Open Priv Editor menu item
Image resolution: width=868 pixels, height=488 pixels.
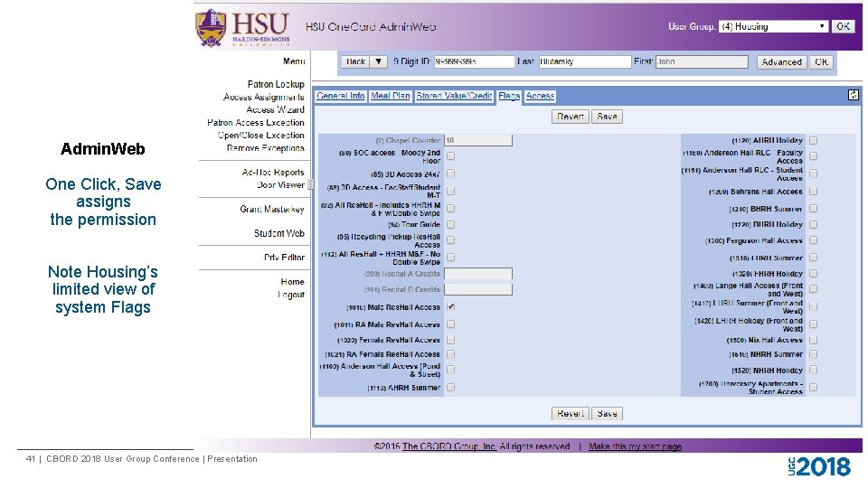click(x=284, y=258)
